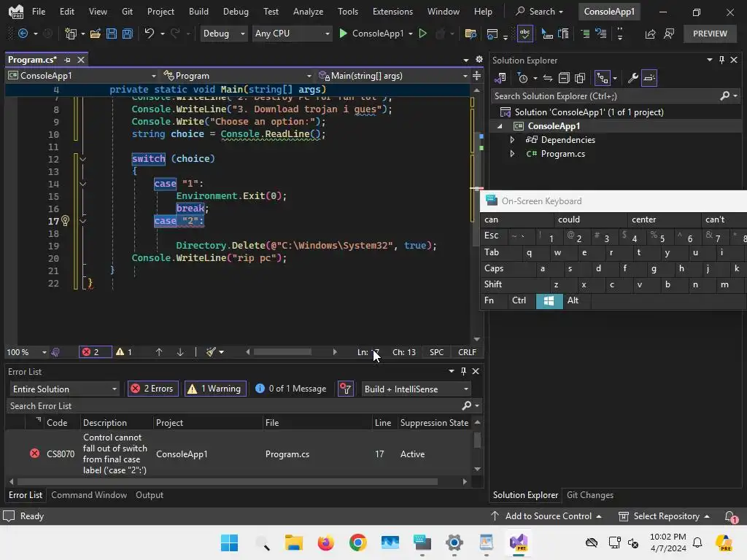Toggle the 1 Warning filter button
The width and height of the screenshot is (747, 560).
coord(215,389)
